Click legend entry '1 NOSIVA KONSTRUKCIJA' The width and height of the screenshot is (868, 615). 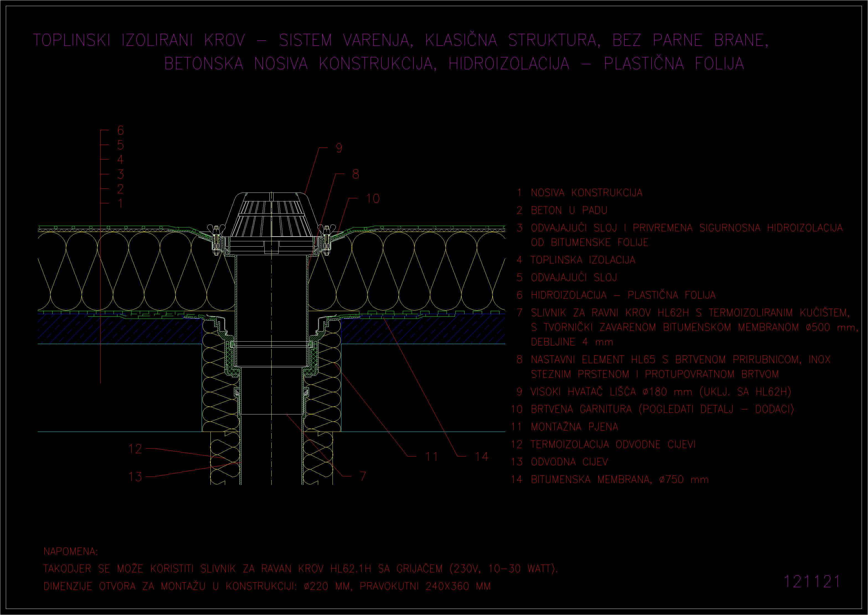tap(580, 193)
